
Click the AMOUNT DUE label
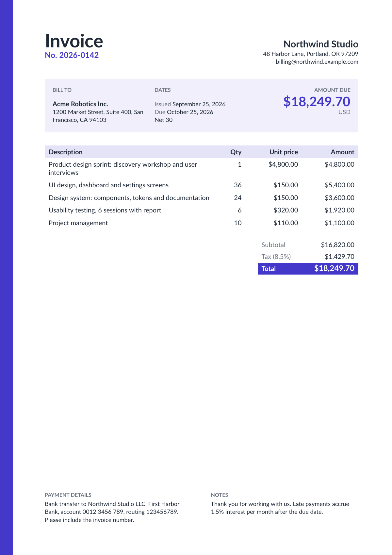[x=332, y=90]
